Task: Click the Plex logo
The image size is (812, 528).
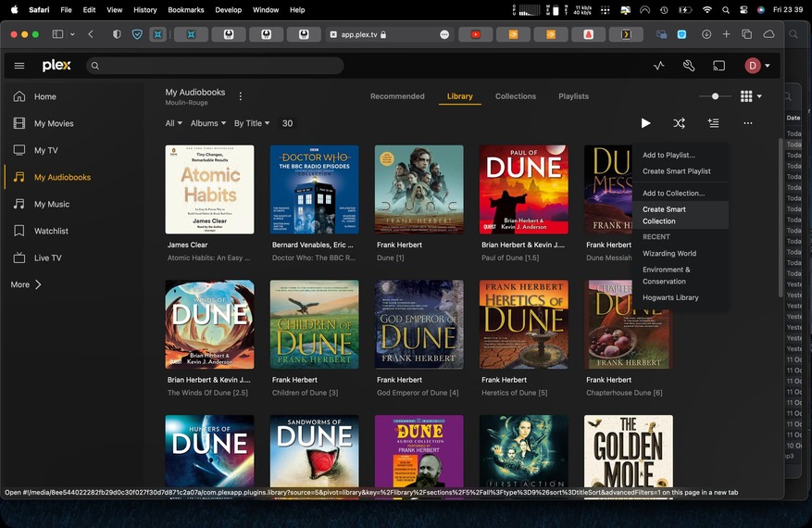Action: tap(56, 65)
